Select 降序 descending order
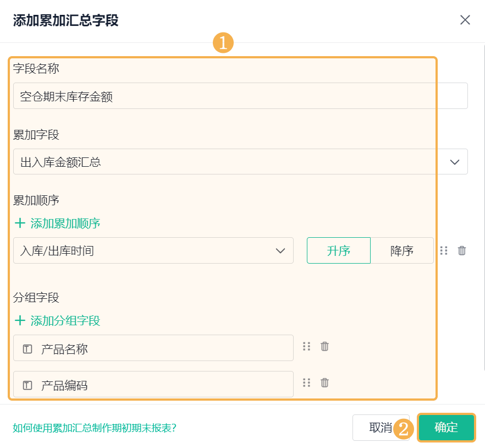This screenshot has height=448, width=485. (x=402, y=250)
